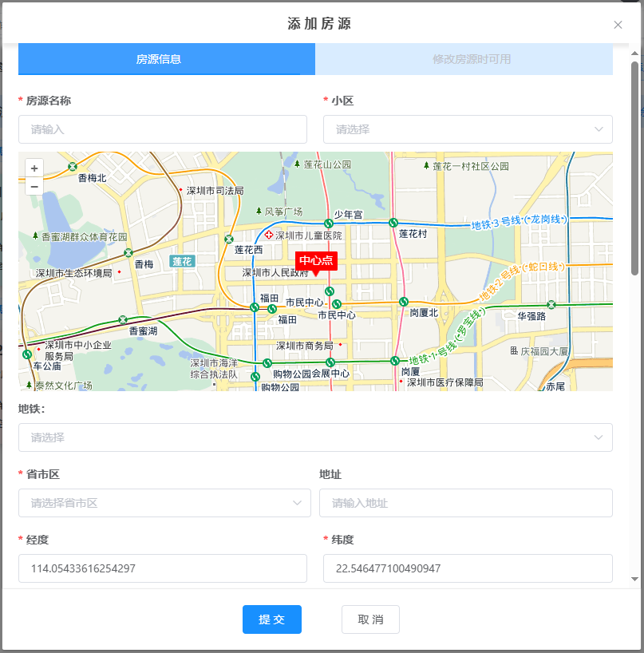Click the 华强路 metro station icon
644x653 pixels.
[x=551, y=304]
